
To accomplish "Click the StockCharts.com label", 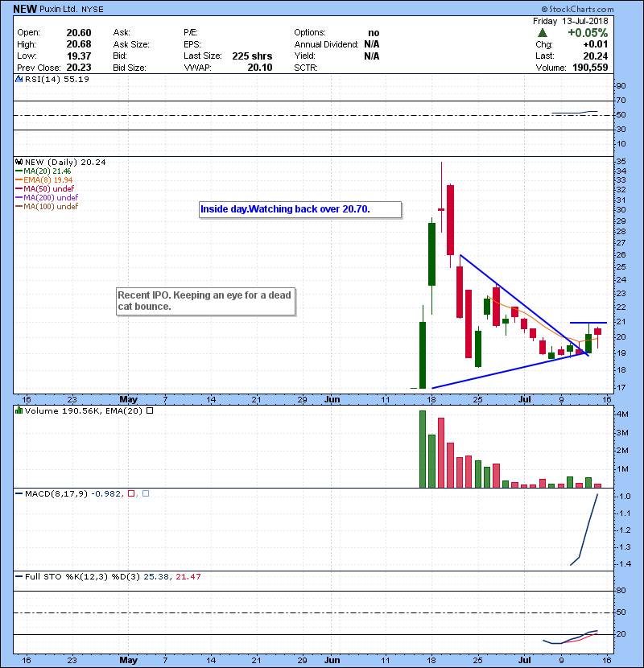I will point(577,9).
